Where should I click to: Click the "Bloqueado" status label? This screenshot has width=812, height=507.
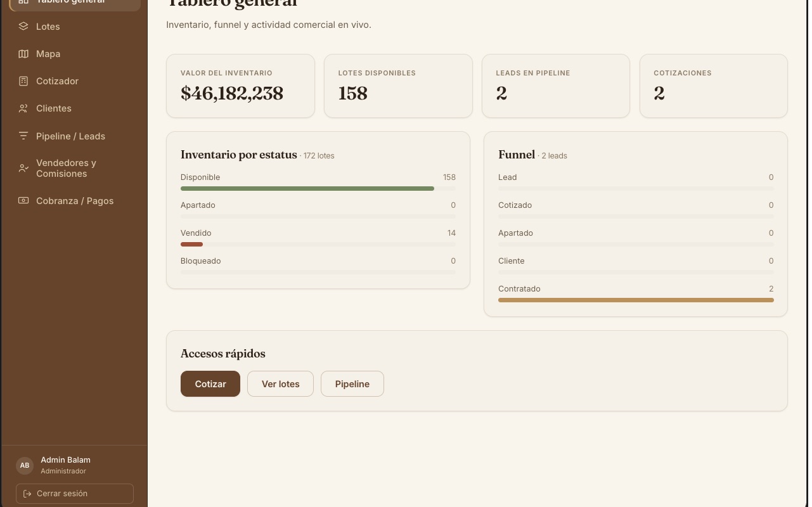[201, 261]
